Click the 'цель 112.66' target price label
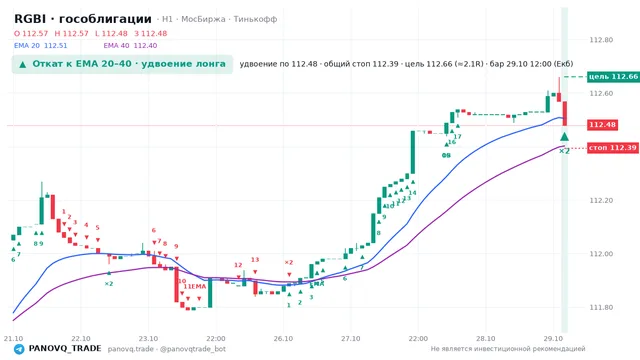The image size is (640, 360). click(613, 76)
